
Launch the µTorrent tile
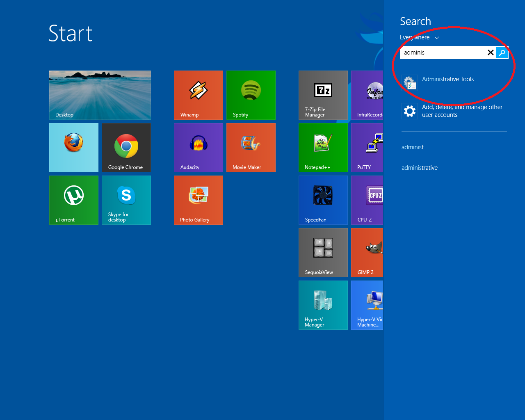(74, 200)
